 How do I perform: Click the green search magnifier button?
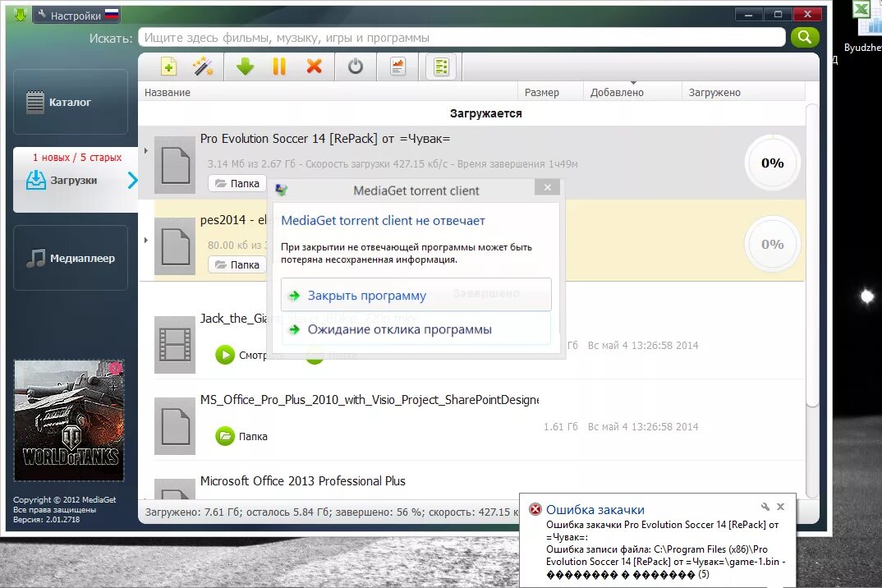[804, 38]
